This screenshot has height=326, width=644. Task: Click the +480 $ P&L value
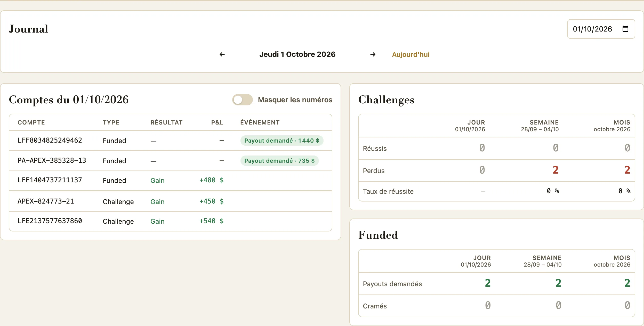[211, 180]
